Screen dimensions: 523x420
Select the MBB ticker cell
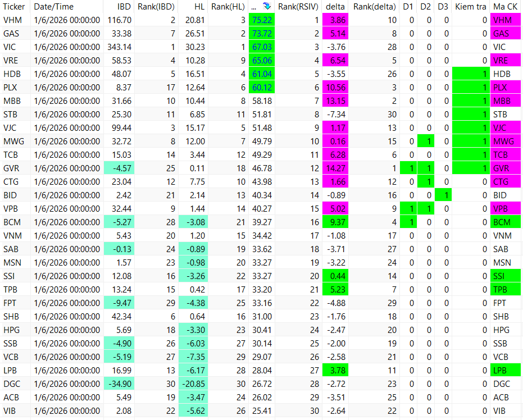tap(15, 101)
